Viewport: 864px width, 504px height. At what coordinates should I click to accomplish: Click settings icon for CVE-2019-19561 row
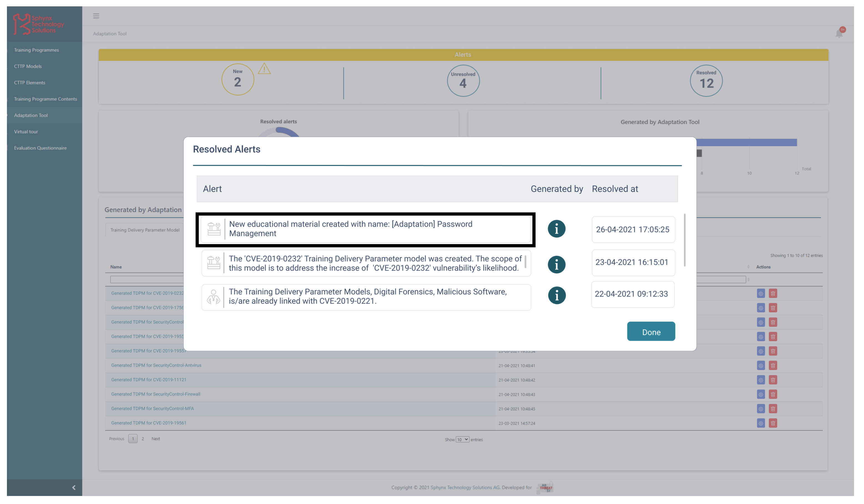click(761, 423)
